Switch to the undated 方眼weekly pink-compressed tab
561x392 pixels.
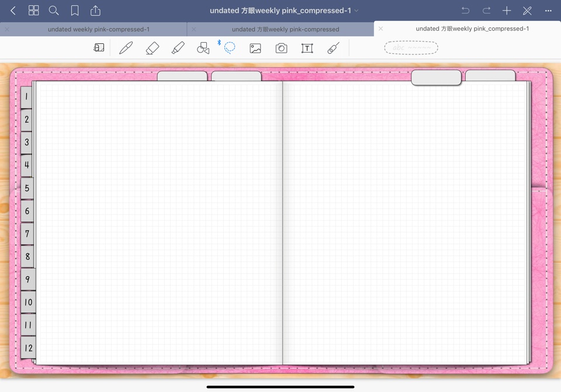tap(285, 29)
